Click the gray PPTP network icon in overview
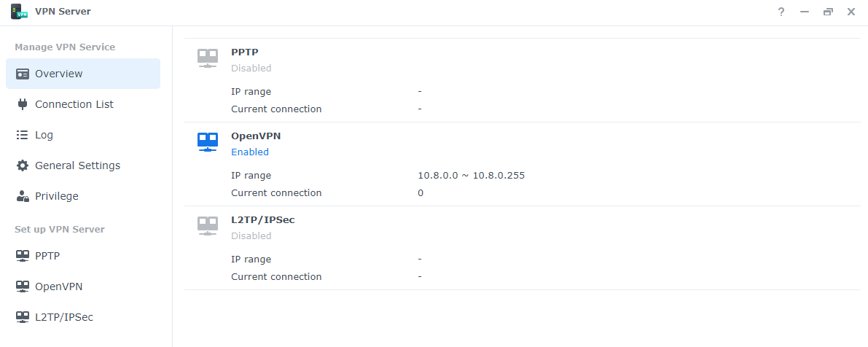 pyautogui.click(x=208, y=58)
